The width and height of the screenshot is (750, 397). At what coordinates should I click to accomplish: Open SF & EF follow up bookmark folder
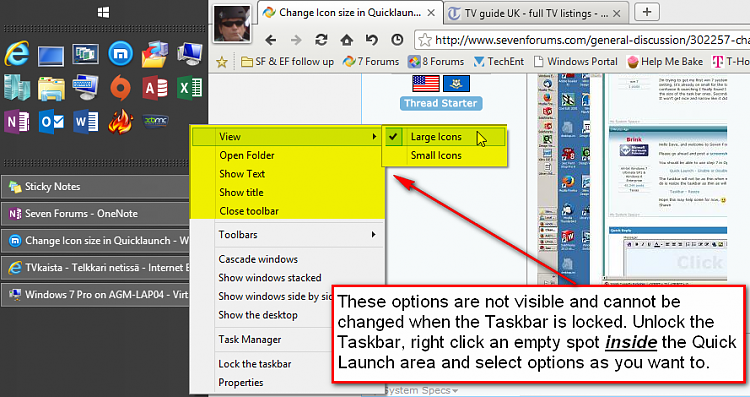pyautogui.click(x=287, y=62)
